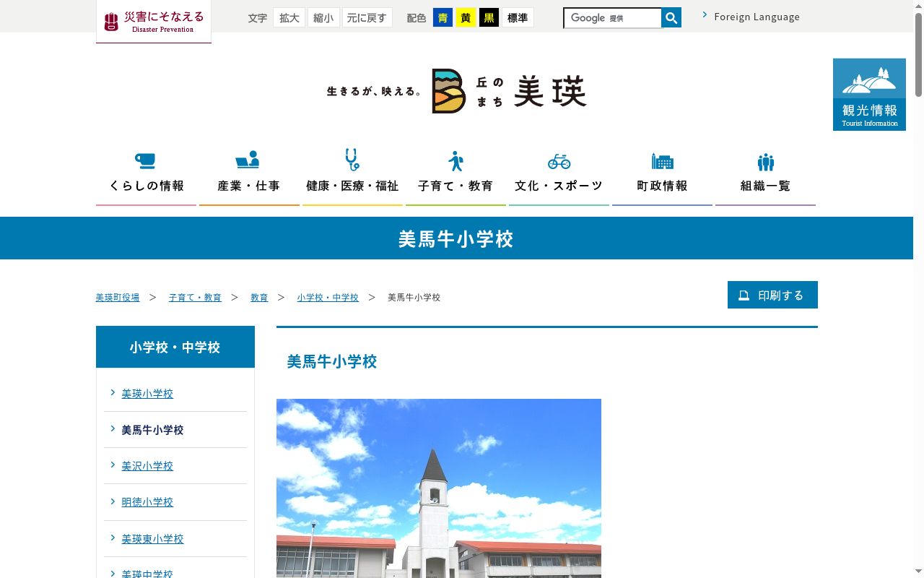Open the Foreign Language link
Viewport: 924px width, 578px height.
coord(757,17)
